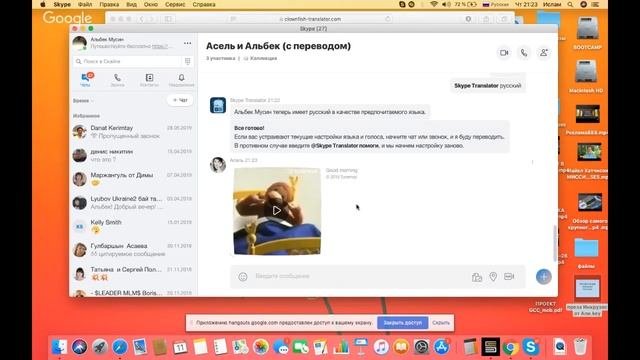The width and height of the screenshot is (640, 360).
Task: Open the keyboard language input menu
Action: (x=496, y=4)
